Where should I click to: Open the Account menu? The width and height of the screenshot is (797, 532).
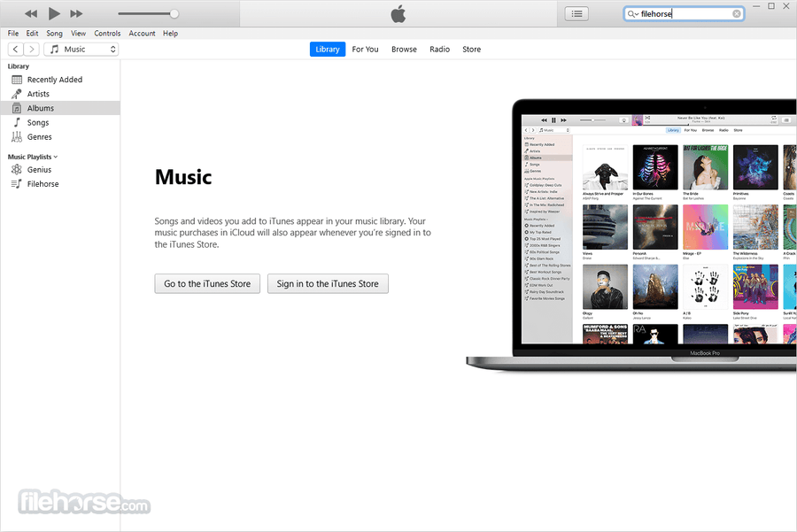pos(142,33)
